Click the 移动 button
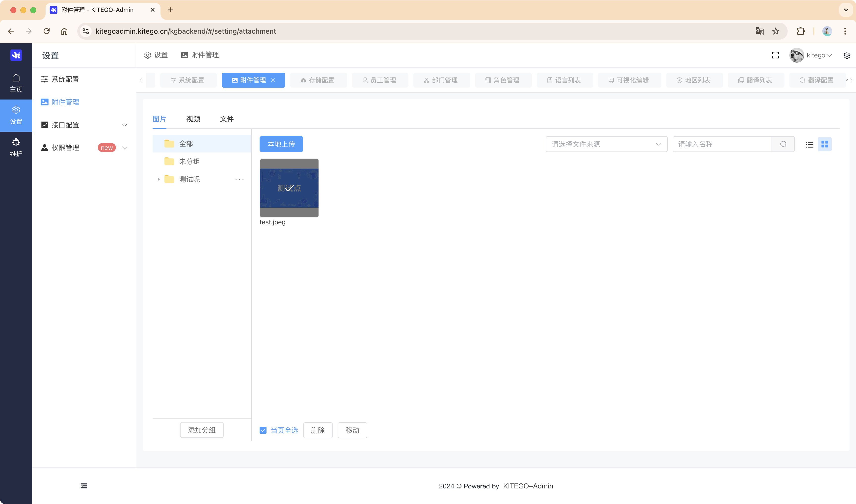Image resolution: width=856 pixels, height=504 pixels. tap(352, 430)
